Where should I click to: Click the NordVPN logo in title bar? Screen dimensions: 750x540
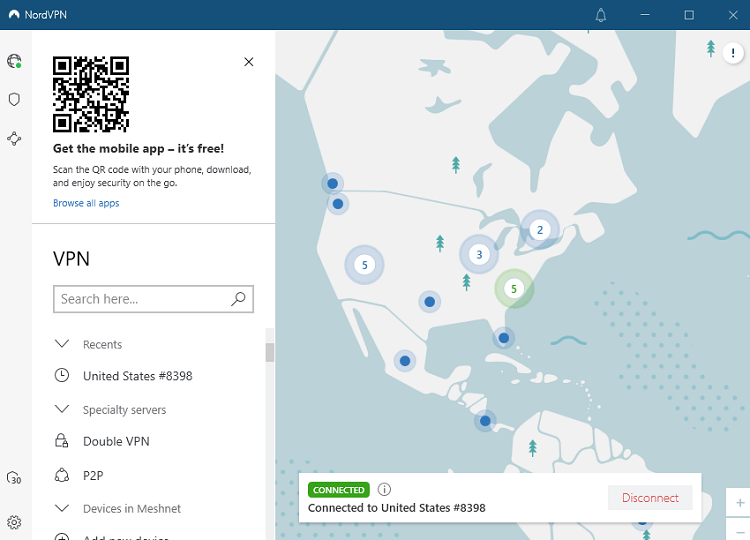point(14,15)
